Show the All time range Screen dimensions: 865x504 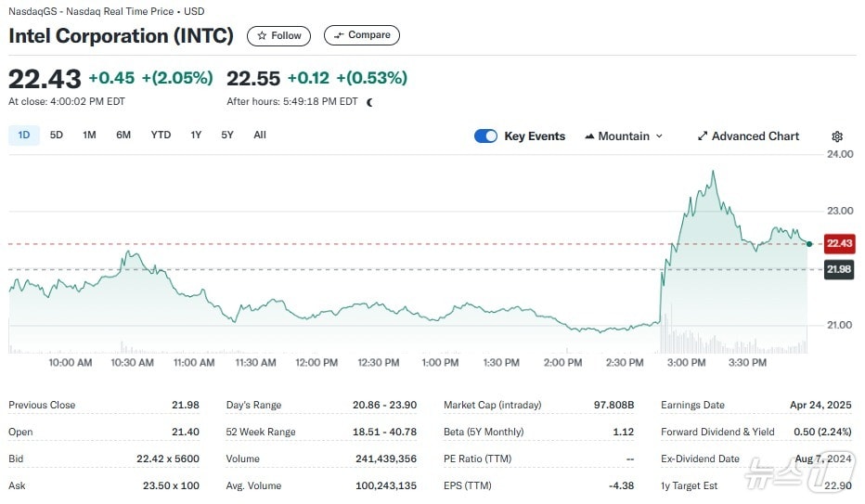coord(260,136)
